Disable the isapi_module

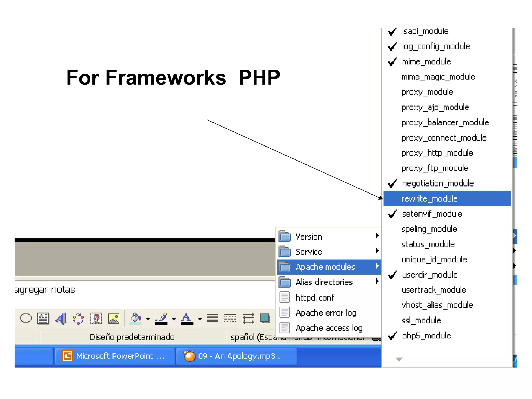pyautogui.click(x=447, y=31)
